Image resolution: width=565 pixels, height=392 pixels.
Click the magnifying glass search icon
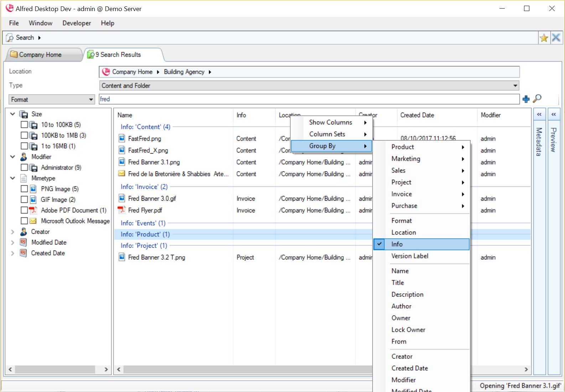tap(537, 99)
